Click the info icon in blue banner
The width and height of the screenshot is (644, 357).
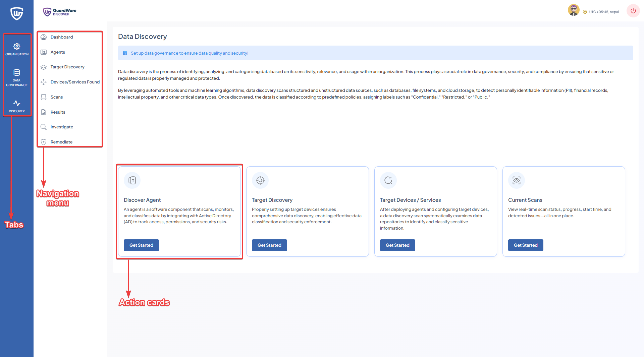tap(125, 53)
